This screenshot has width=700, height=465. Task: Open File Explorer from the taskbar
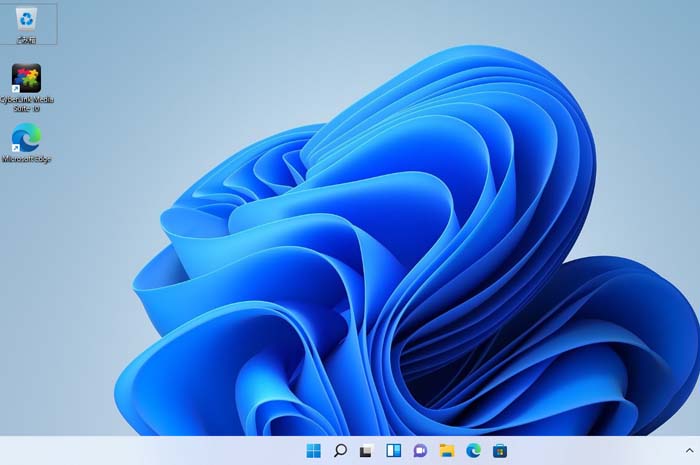click(x=447, y=451)
